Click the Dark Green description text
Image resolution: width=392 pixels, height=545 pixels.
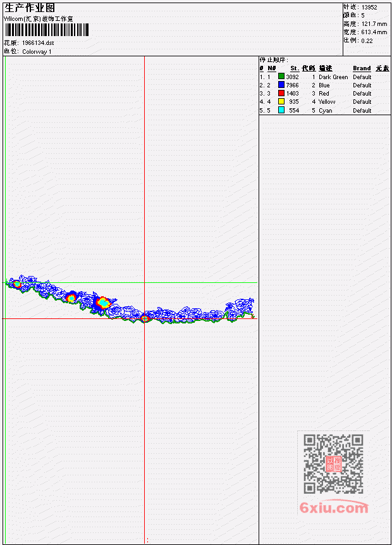click(333, 77)
